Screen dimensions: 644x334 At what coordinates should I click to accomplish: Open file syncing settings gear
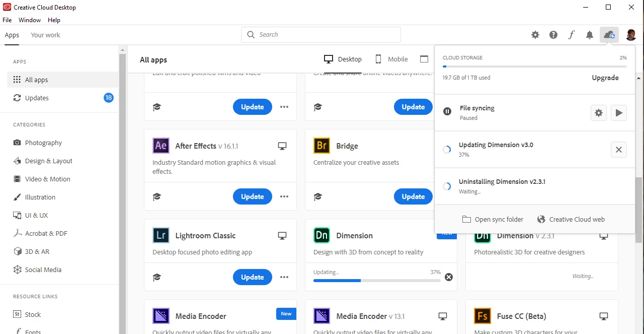(x=599, y=113)
